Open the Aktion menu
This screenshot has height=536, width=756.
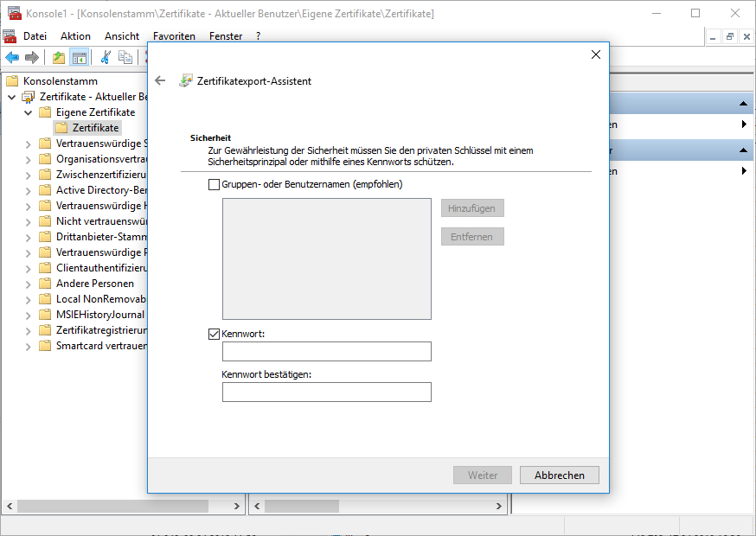75,36
